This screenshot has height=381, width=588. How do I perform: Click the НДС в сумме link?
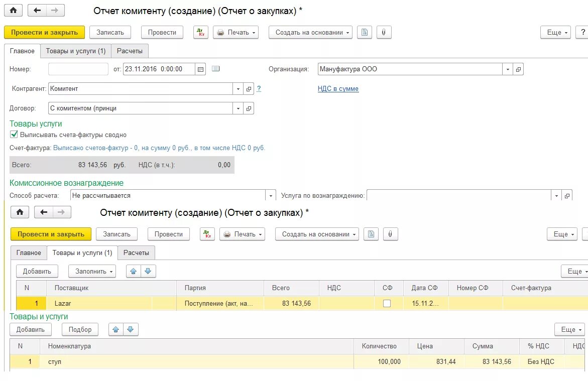(338, 88)
